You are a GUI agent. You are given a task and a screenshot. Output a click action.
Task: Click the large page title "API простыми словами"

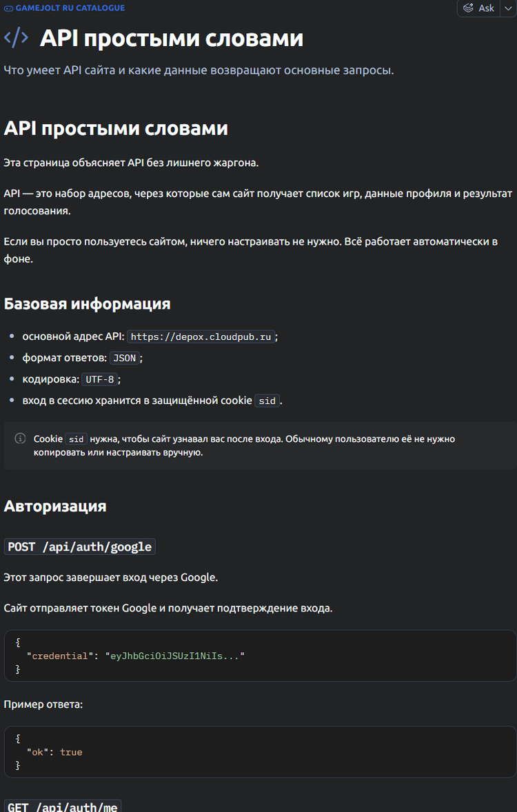171,38
